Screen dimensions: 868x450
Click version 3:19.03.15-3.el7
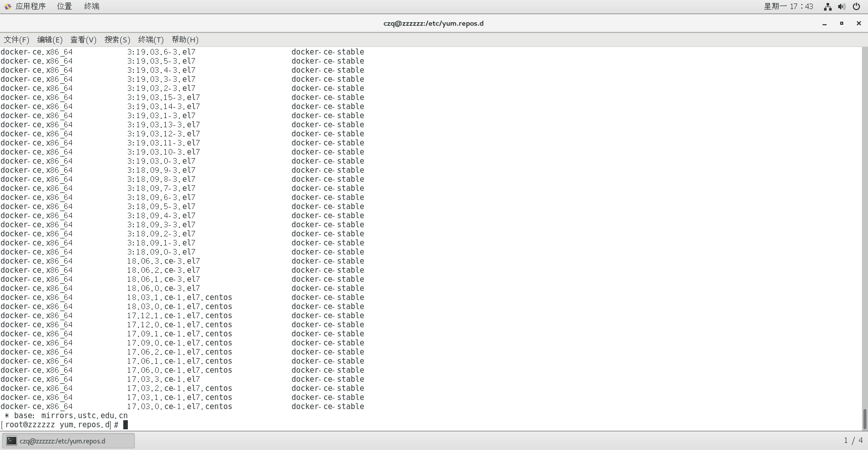(x=163, y=97)
